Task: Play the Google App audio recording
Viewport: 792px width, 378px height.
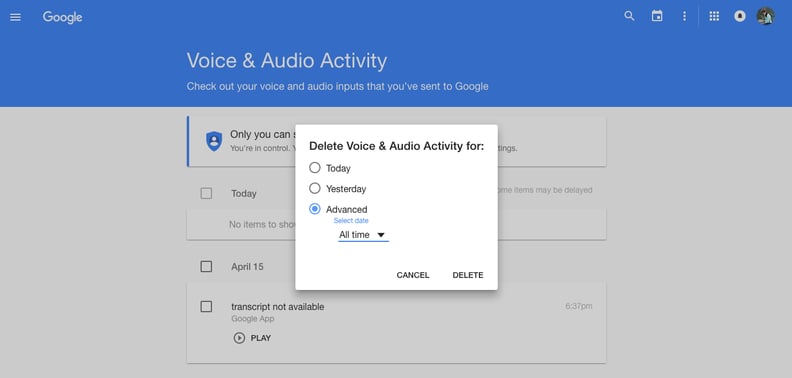Action: point(252,338)
